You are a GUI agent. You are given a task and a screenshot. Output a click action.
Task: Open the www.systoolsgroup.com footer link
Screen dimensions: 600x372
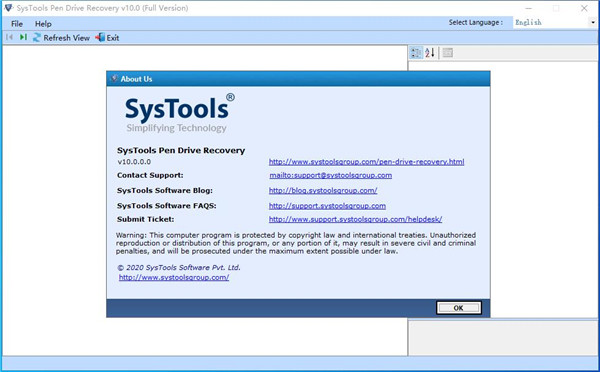point(174,277)
